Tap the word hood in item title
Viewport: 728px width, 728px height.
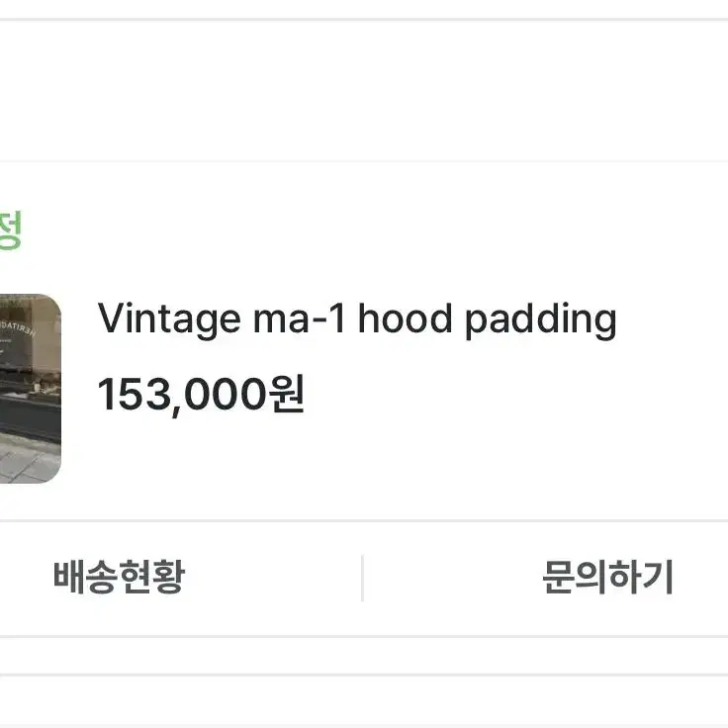point(405,318)
